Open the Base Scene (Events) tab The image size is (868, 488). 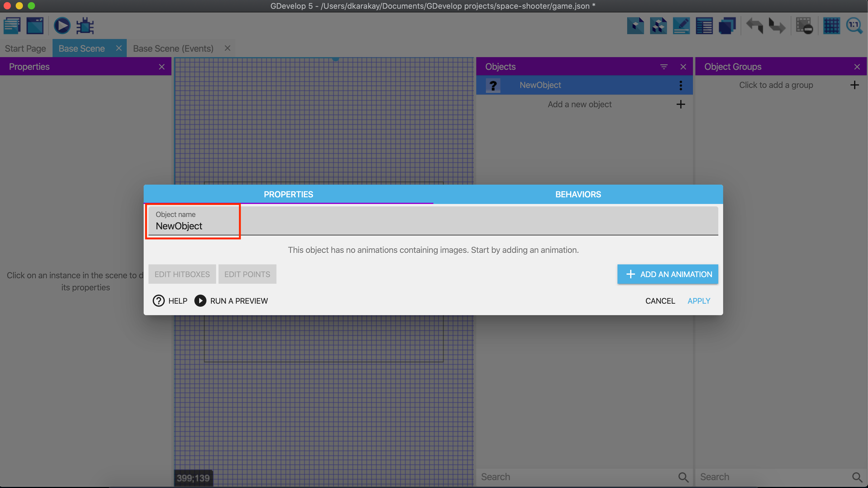point(173,49)
